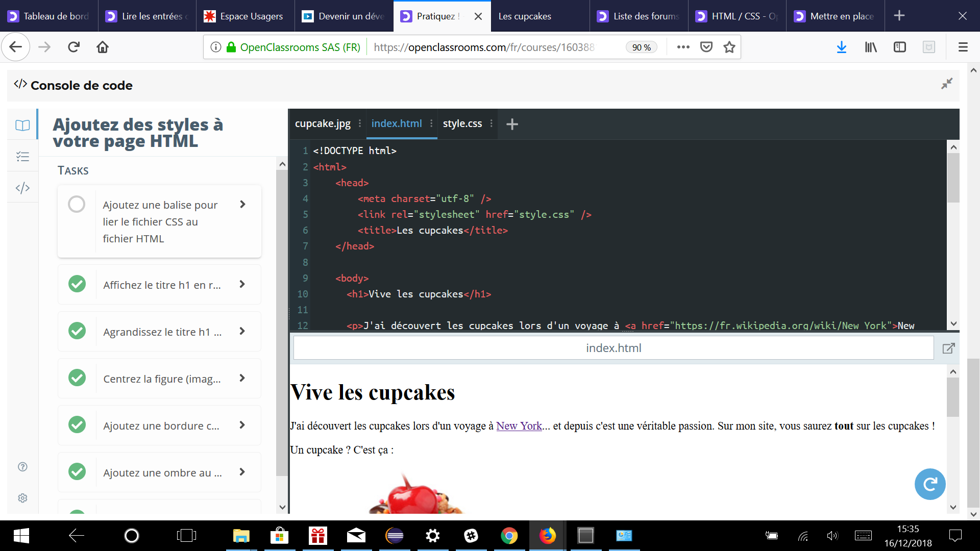The width and height of the screenshot is (980, 551).
Task: Follow the New York link in the preview
Action: tap(519, 425)
